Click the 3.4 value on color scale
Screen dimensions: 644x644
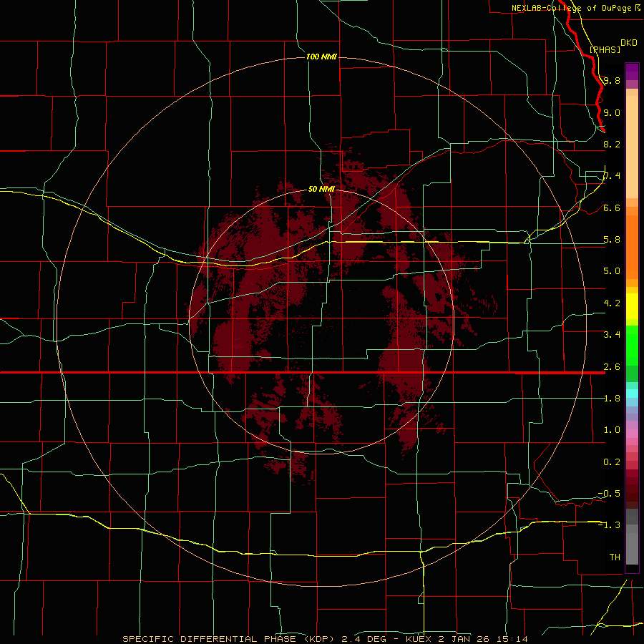coord(612,335)
